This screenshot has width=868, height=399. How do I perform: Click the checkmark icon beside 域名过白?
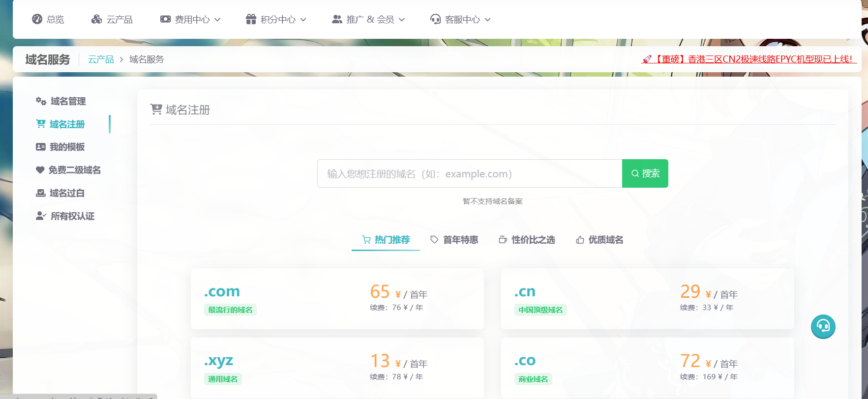pyautogui.click(x=41, y=193)
